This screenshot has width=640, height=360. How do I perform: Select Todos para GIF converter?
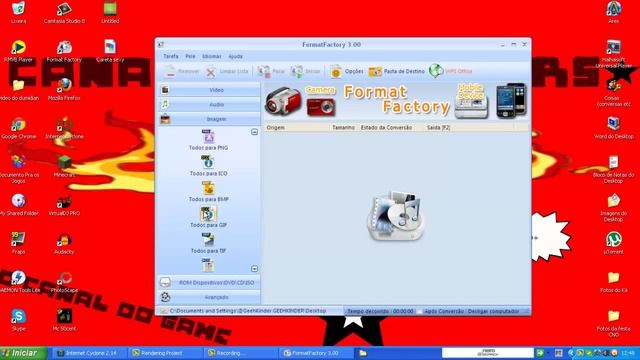click(x=208, y=217)
